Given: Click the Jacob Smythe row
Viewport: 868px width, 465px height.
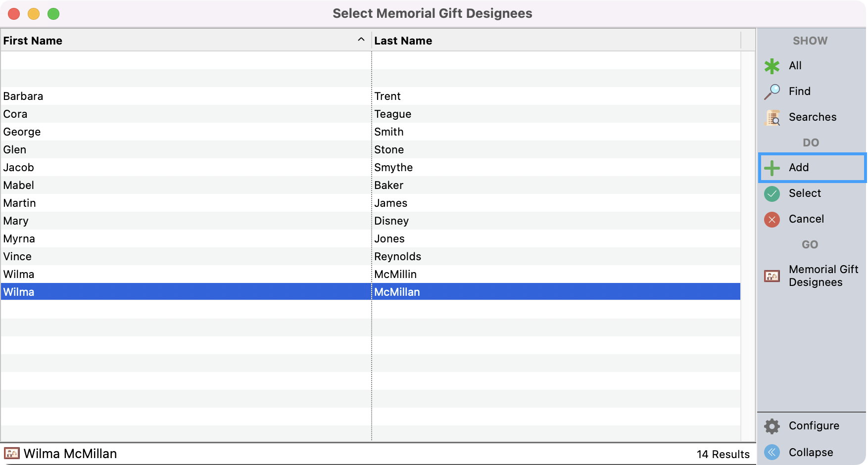Looking at the screenshot, I should coord(198,167).
